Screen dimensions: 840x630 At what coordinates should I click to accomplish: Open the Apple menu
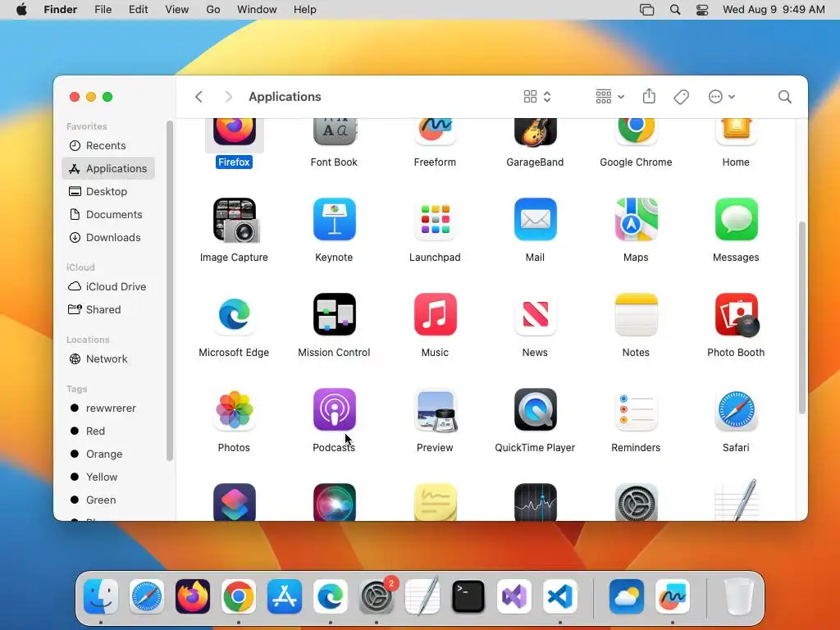(x=21, y=10)
